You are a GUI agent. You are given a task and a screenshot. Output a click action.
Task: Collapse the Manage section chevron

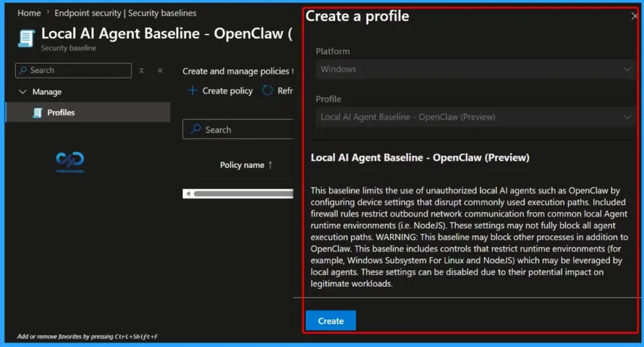[23, 92]
